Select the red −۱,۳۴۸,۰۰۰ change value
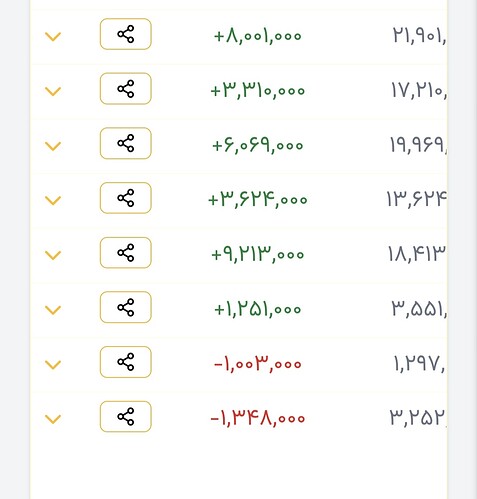Screen dimensions: 477x499 coord(258,418)
